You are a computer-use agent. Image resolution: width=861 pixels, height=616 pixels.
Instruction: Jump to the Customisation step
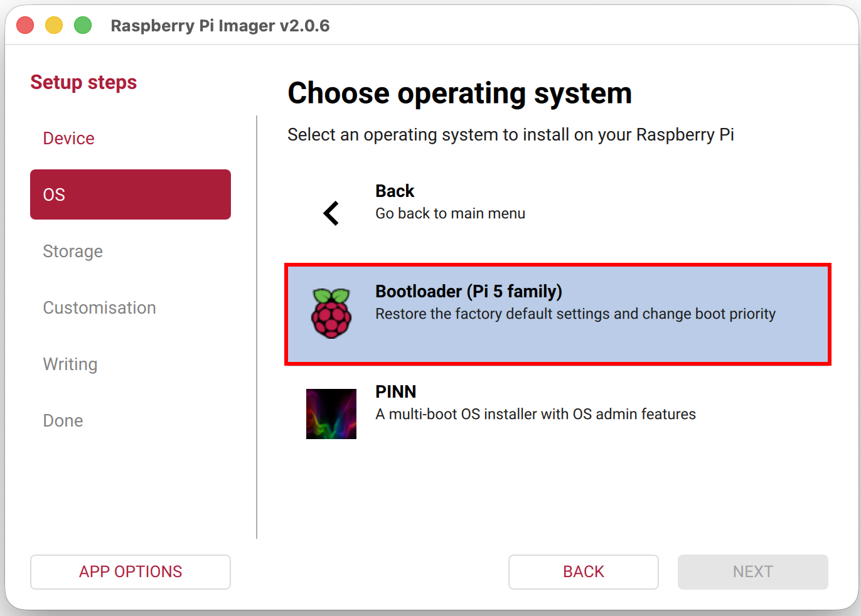(x=99, y=308)
